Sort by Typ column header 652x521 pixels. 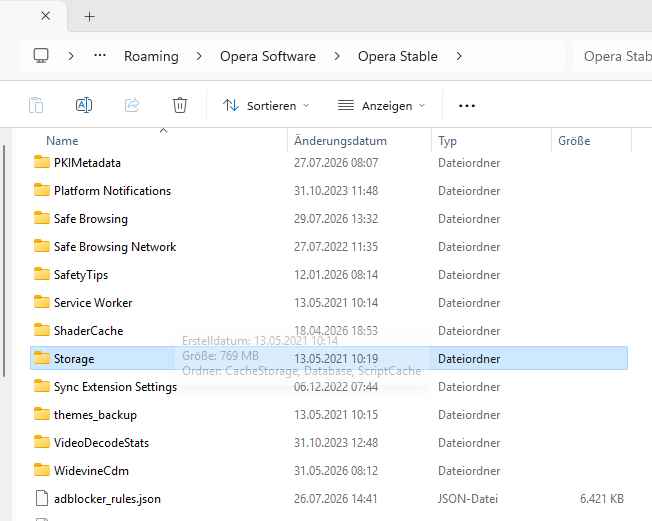pos(447,141)
